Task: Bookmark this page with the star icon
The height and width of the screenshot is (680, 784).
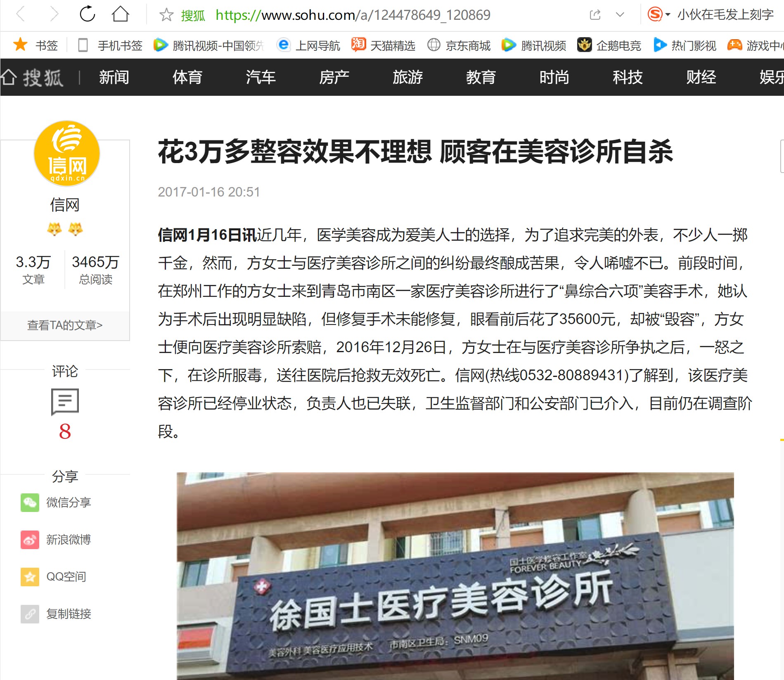Action: 166,15
